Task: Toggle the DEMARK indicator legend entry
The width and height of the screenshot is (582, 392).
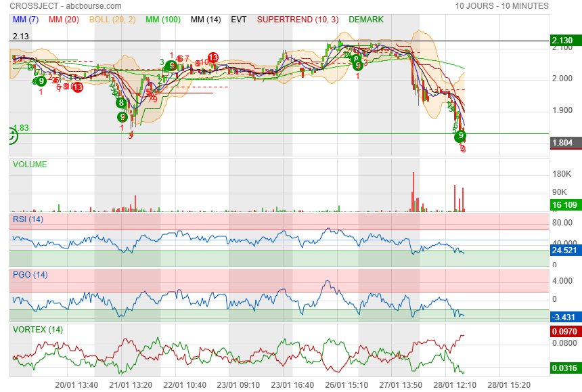Action: pyautogui.click(x=366, y=20)
